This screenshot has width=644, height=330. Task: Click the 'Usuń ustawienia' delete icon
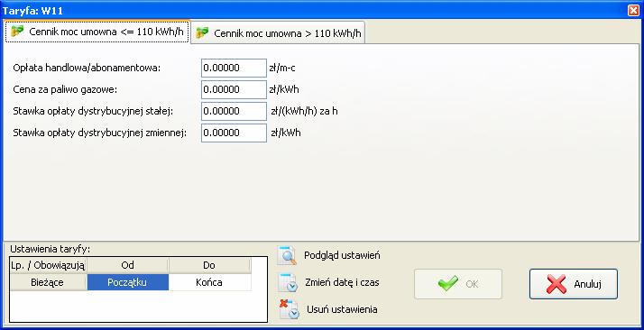(x=289, y=309)
